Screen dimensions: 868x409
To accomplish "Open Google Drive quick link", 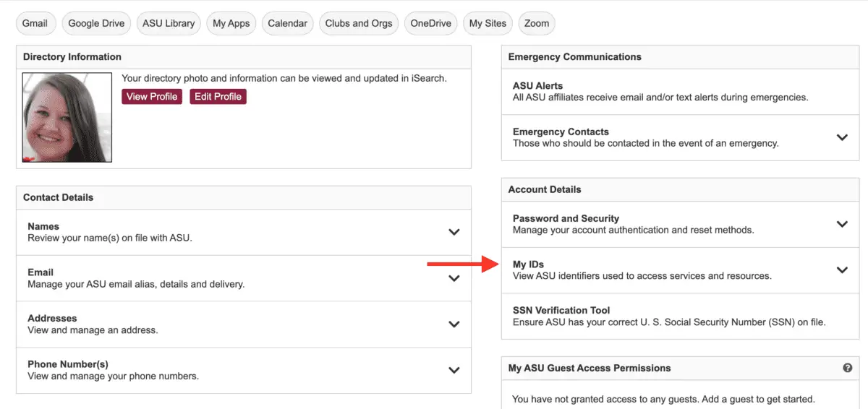I will tap(96, 23).
